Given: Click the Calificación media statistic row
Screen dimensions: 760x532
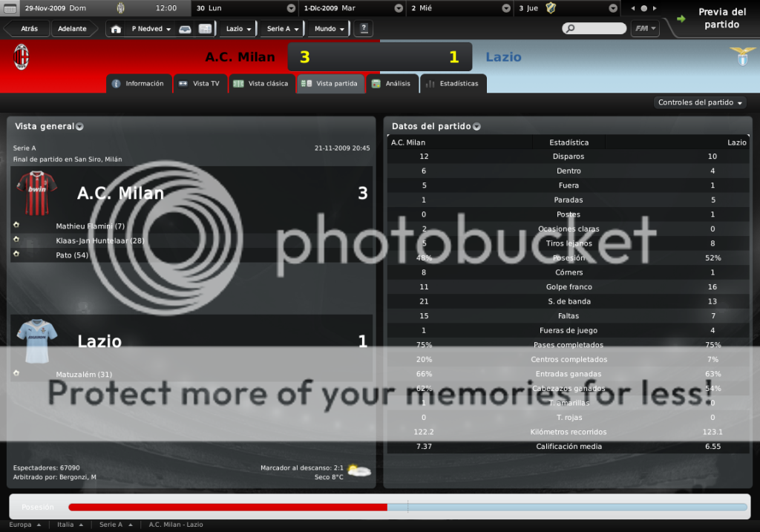Looking at the screenshot, I should 568,447.
